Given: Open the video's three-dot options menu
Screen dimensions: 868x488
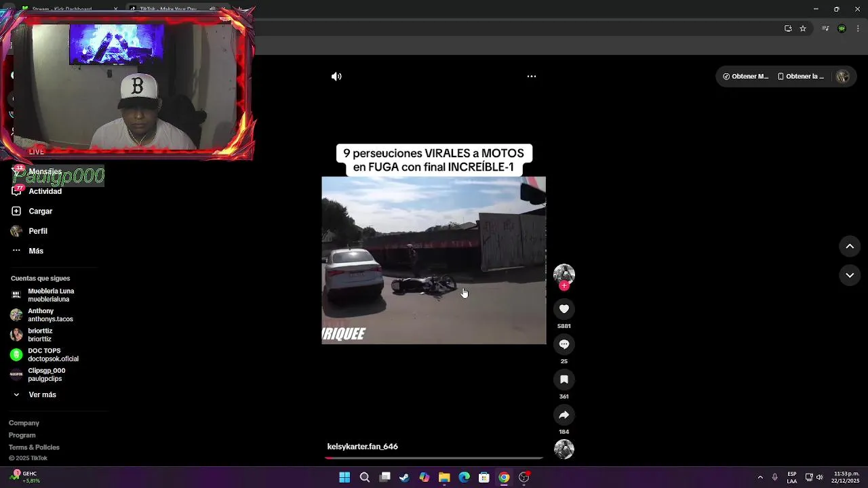Looking at the screenshot, I should (532, 77).
